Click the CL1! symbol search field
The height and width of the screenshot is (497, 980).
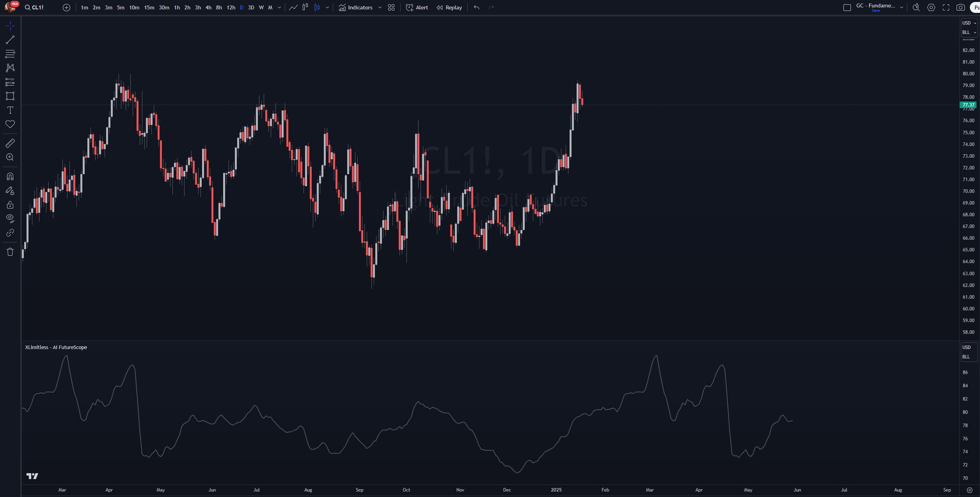pyautogui.click(x=34, y=7)
